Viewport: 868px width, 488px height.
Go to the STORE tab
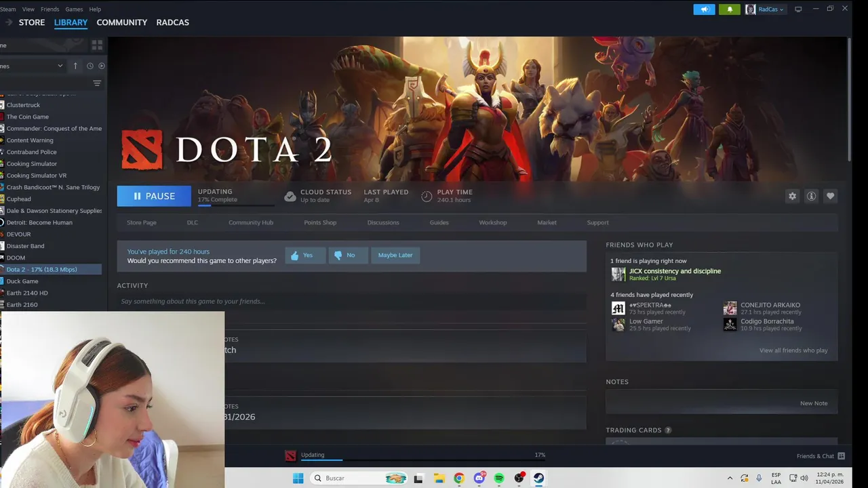(32, 22)
